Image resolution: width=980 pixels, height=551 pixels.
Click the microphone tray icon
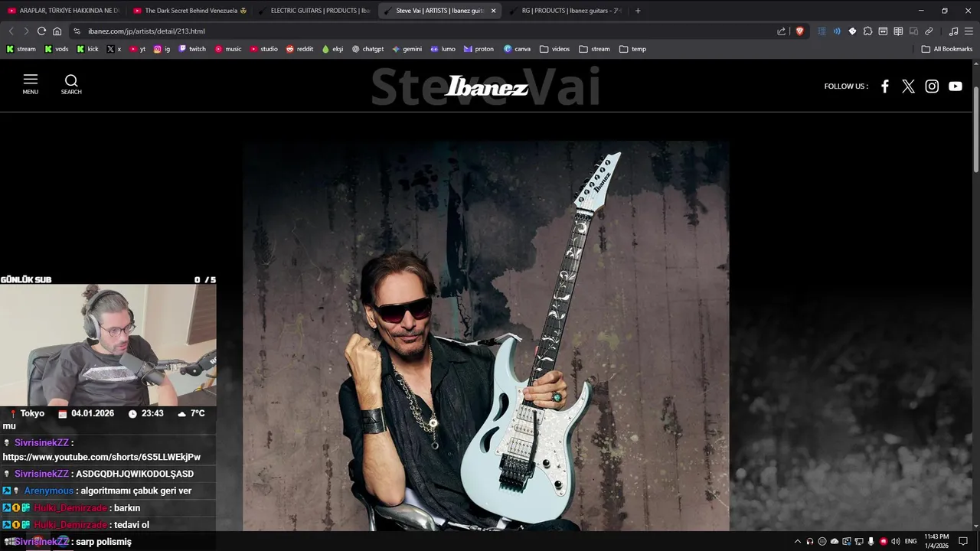(x=871, y=541)
